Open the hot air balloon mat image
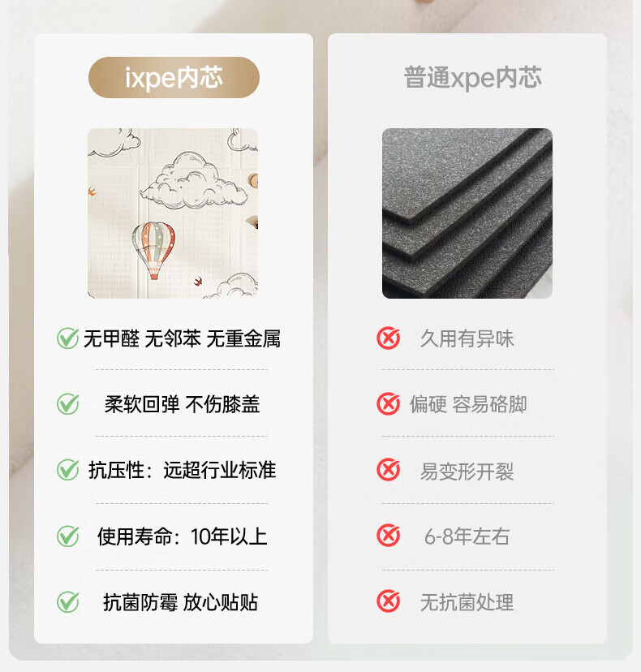Screen dimensions: 641x672 click(x=173, y=213)
